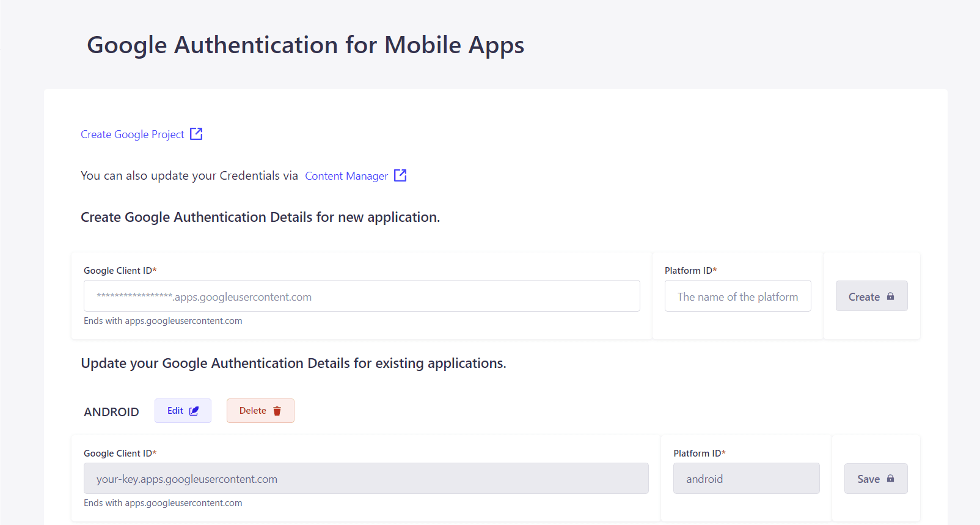980x525 pixels.
Task: Click the Save button
Action: pyautogui.click(x=876, y=479)
